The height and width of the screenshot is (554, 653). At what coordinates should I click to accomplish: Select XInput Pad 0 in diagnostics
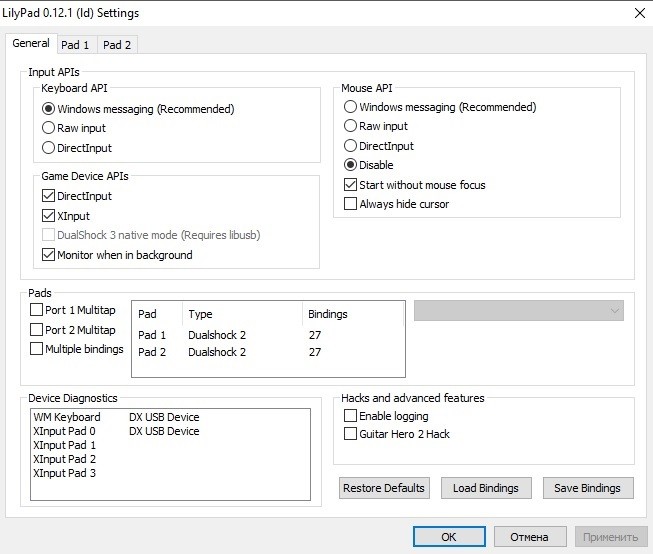pyautogui.click(x=64, y=431)
